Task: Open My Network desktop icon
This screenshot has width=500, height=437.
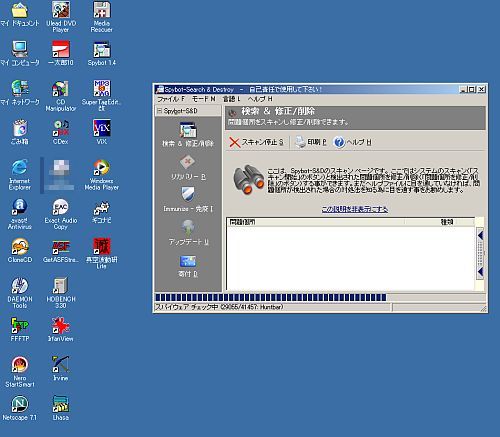Action: pyautogui.click(x=20, y=93)
